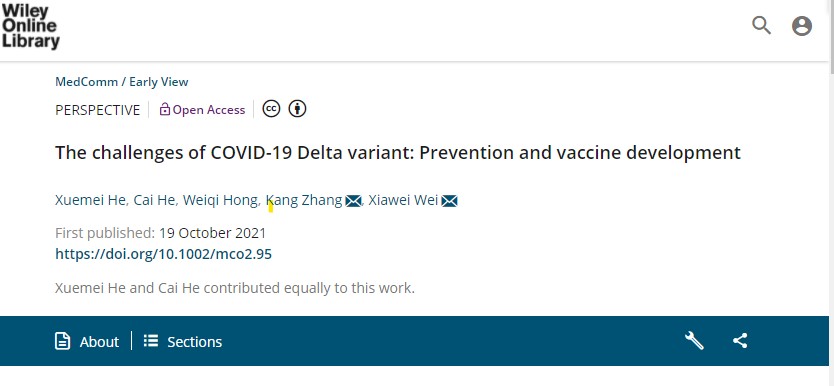Open the user account profile icon
The width and height of the screenshot is (834, 386).
point(802,26)
